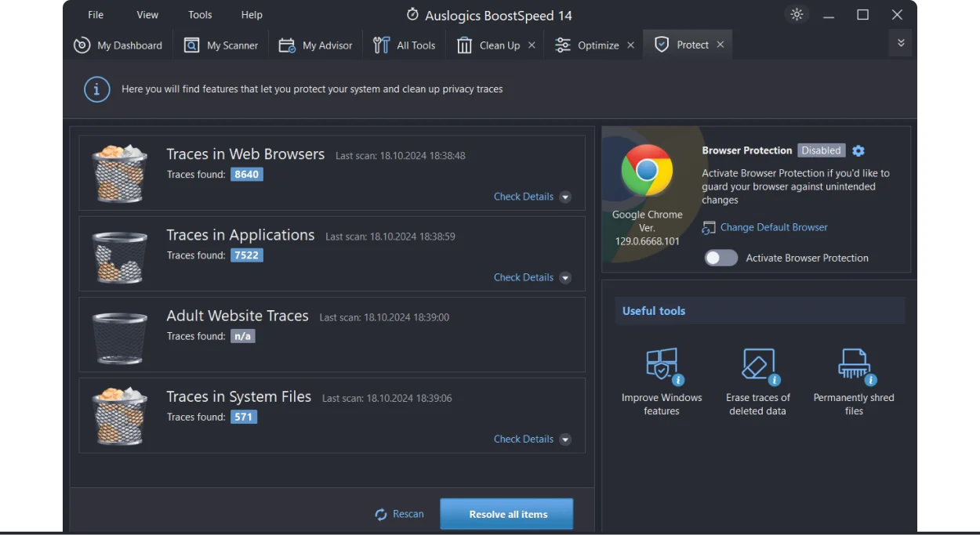This screenshot has height=535, width=980.
Task: Open the View menu
Action: (x=147, y=15)
